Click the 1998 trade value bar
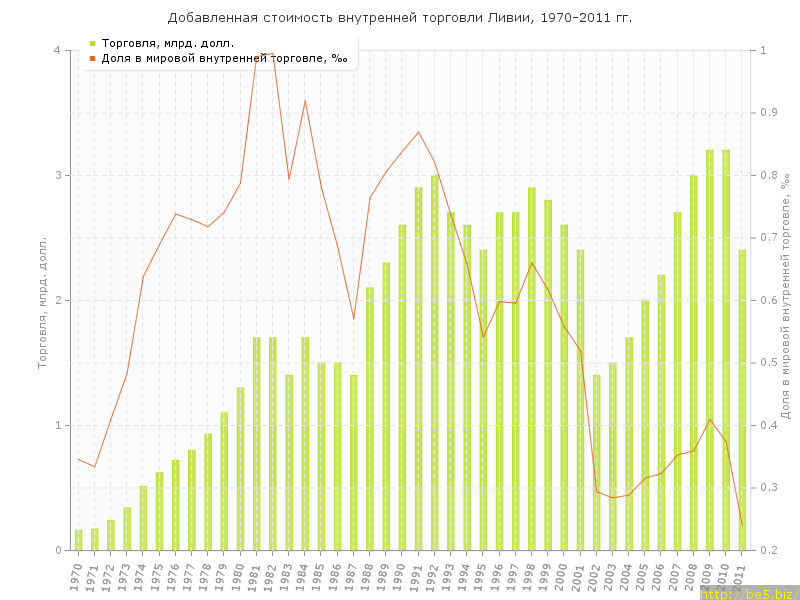The image size is (800, 600). pyautogui.click(x=532, y=368)
